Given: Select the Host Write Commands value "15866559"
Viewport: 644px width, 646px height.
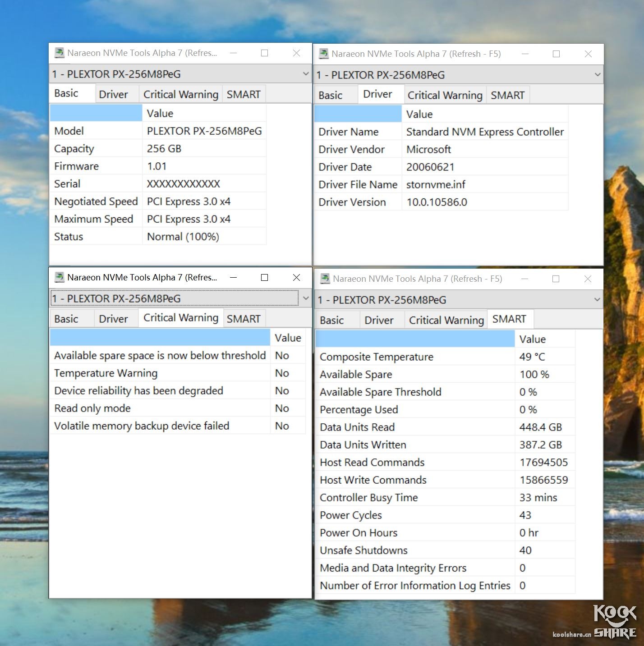Looking at the screenshot, I should (x=544, y=480).
